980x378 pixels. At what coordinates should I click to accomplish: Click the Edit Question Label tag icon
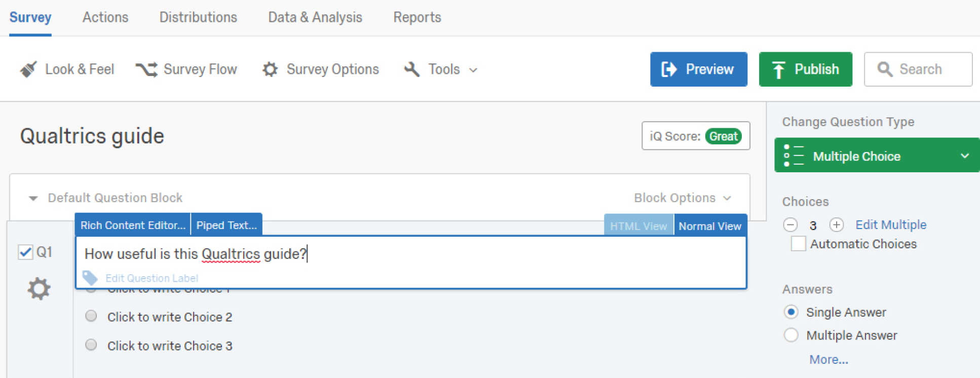90,278
